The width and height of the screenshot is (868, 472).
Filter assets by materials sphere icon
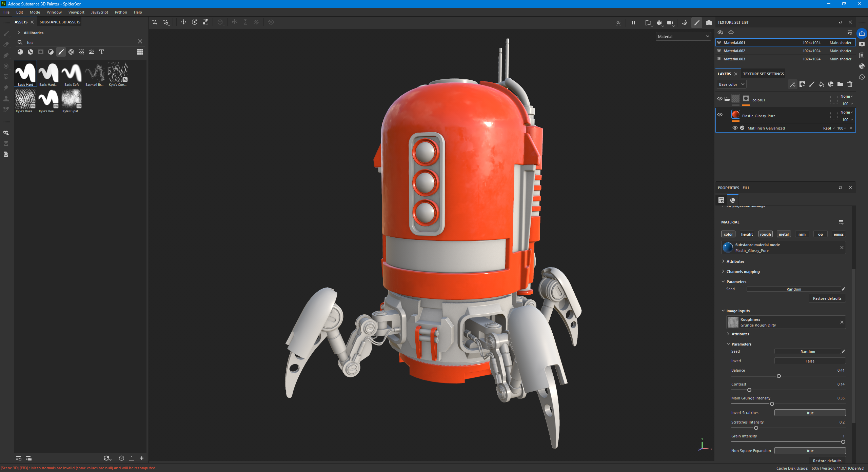(x=20, y=52)
